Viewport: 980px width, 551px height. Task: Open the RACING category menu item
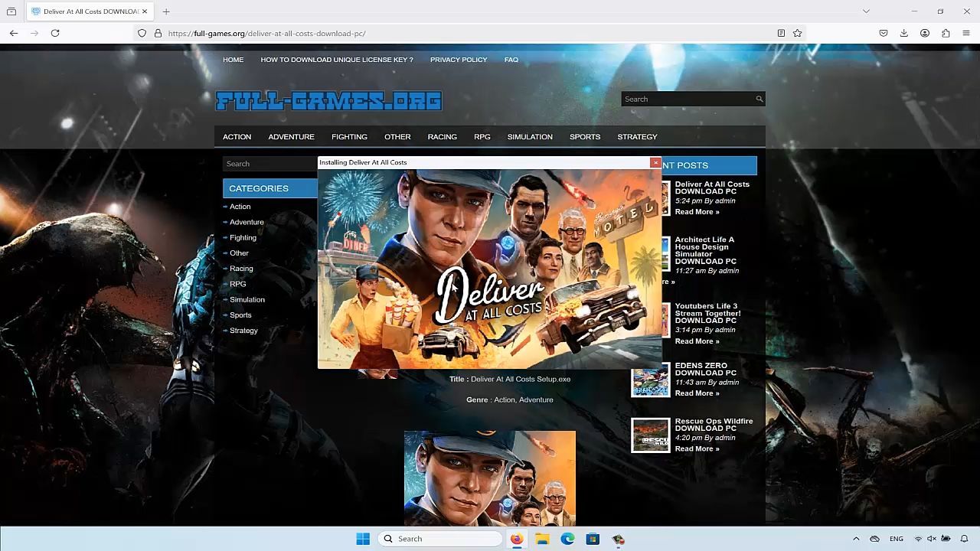click(x=442, y=137)
